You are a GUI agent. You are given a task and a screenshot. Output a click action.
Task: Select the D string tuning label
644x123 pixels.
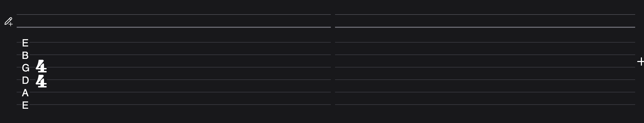point(25,80)
